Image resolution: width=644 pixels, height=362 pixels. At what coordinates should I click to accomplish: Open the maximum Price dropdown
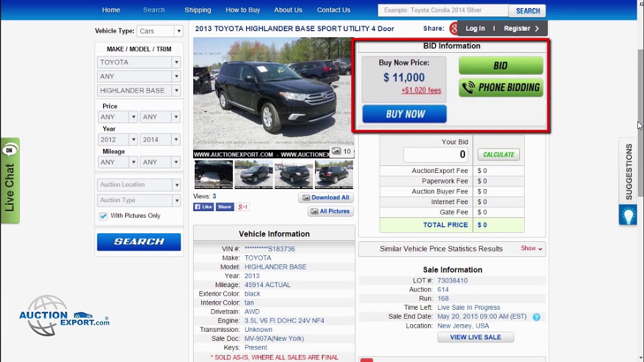[x=160, y=117]
